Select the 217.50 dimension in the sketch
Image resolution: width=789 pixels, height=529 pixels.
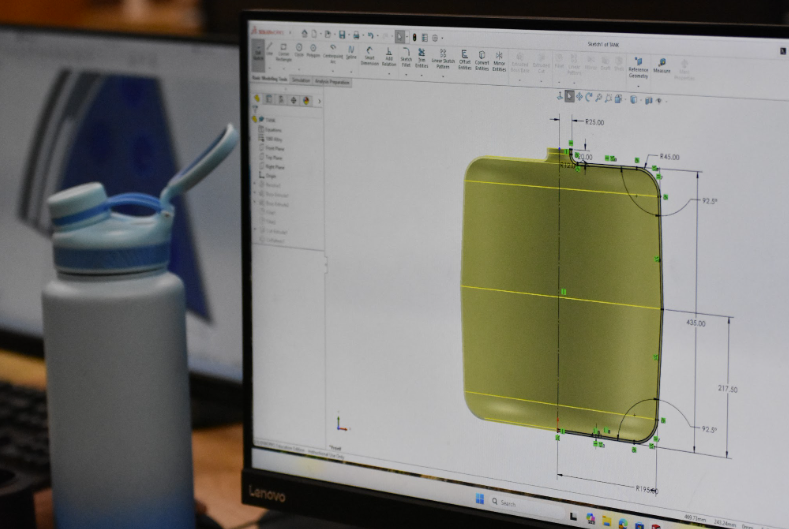coord(728,389)
